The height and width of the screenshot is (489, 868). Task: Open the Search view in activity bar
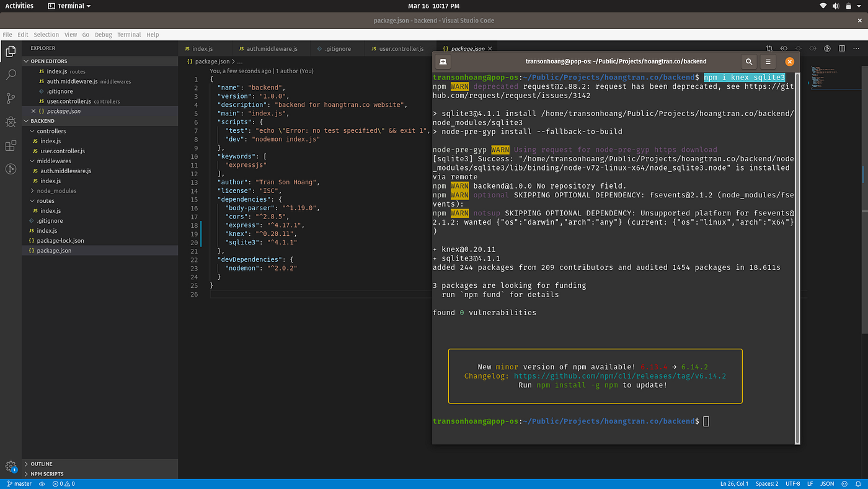pyautogui.click(x=11, y=75)
